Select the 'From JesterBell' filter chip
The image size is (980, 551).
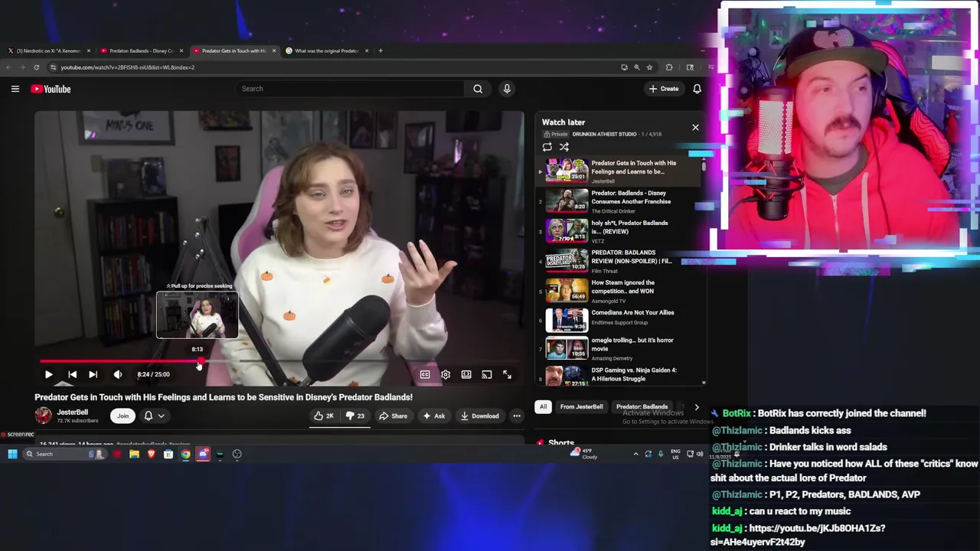(x=581, y=406)
